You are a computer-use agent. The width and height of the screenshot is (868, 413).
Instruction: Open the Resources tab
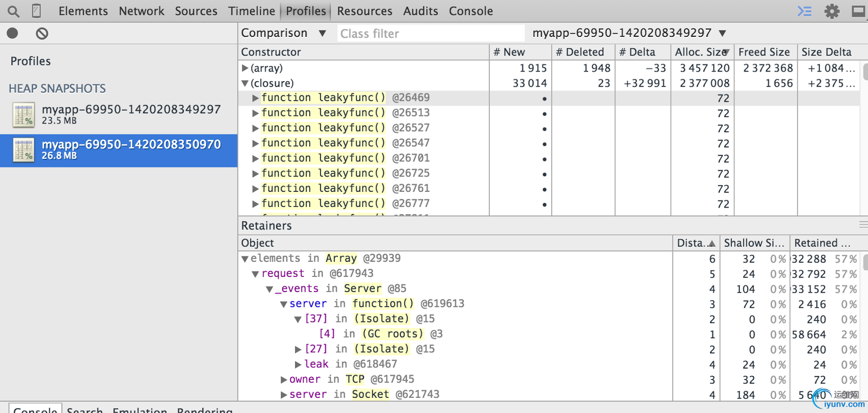pos(365,11)
